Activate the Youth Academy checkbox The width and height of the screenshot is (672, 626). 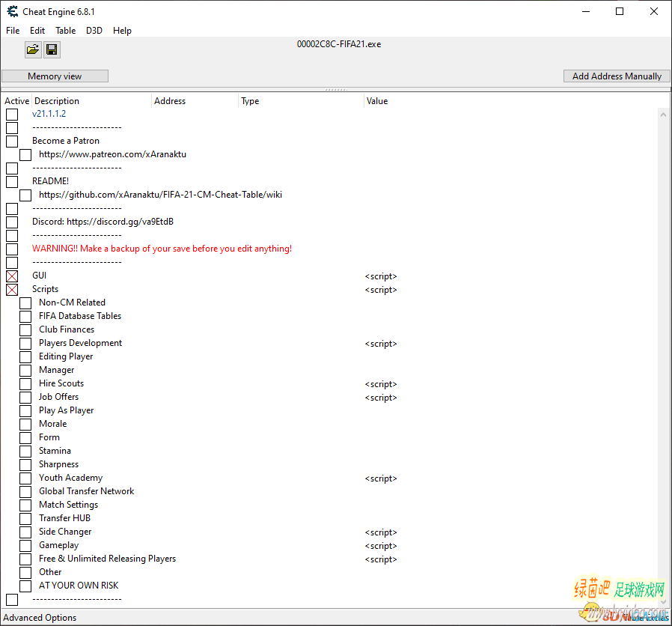coord(25,478)
